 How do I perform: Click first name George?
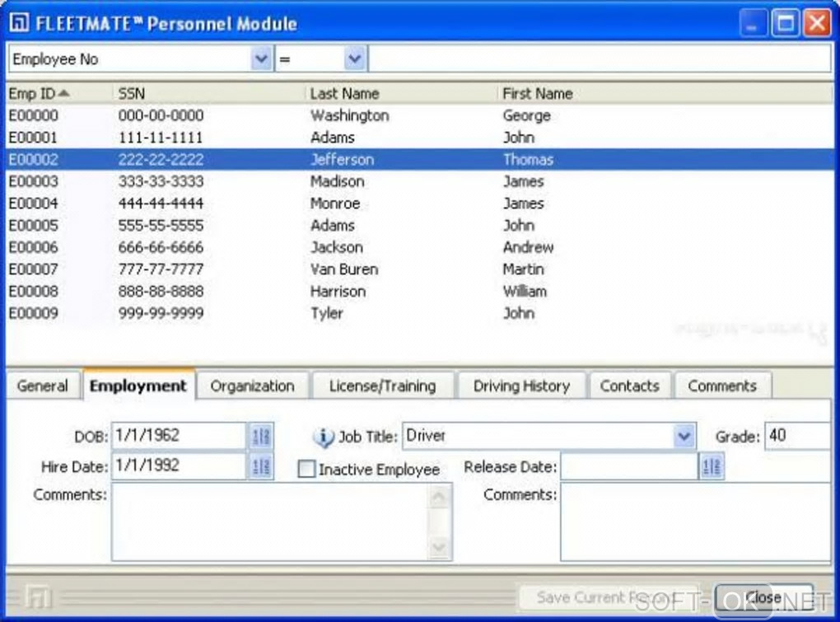526,115
